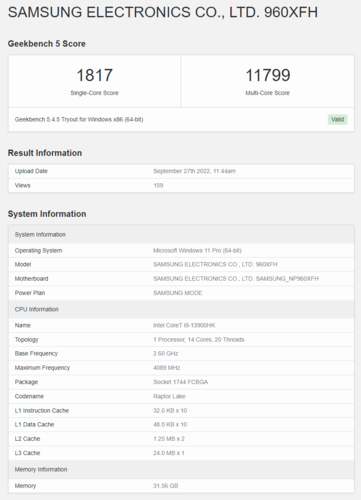The height and width of the screenshot is (500, 361).
Task: Click the 2.60 GHz value
Action: click(x=166, y=354)
